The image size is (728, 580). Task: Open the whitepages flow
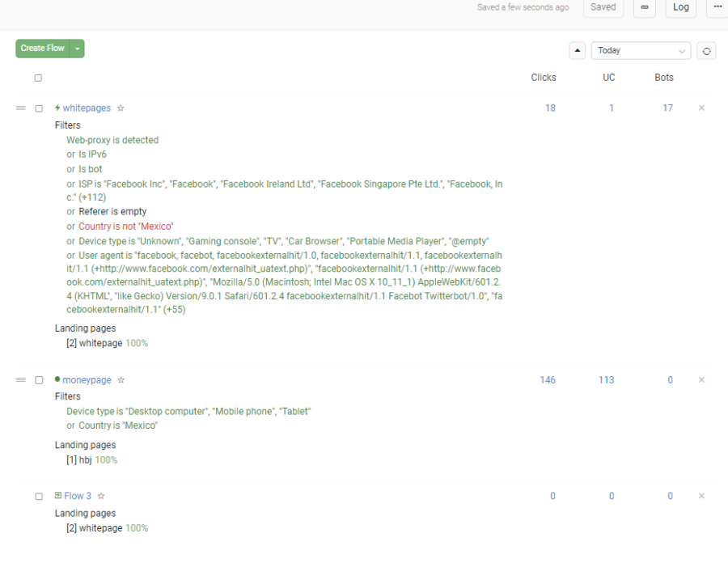point(87,108)
